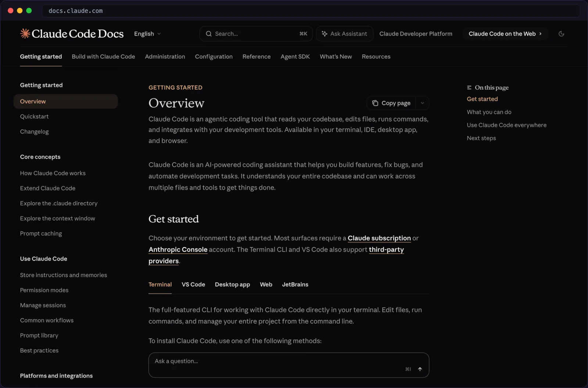Image resolution: width=588 pixels, height=388 pixels.
Task: Open the Agent SDK tab
Action: (x=295, y=57)
